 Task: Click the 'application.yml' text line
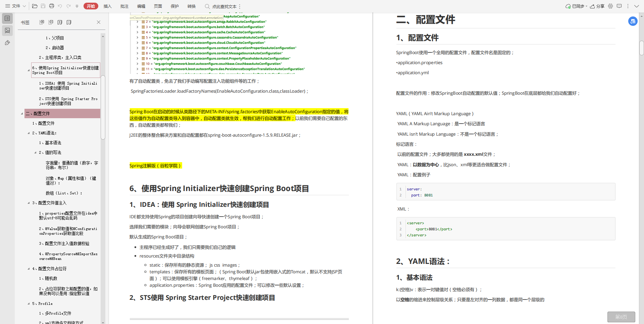413,73
